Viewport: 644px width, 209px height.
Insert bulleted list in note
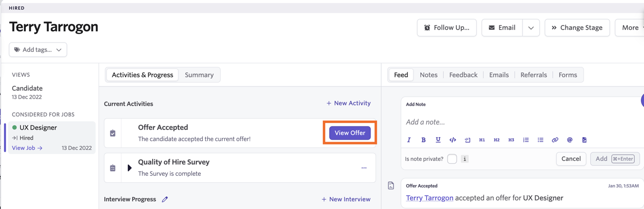[540, 140]
